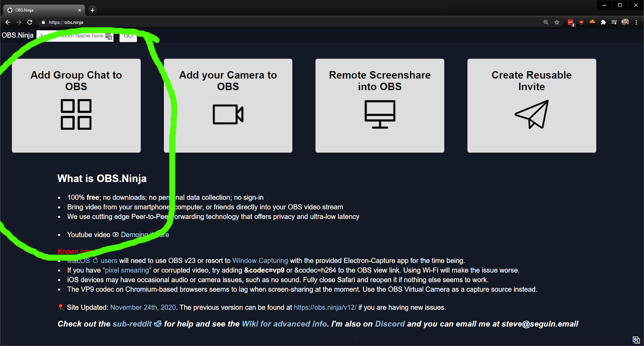
Task: Click the lock site info icon
Action: 43,23
